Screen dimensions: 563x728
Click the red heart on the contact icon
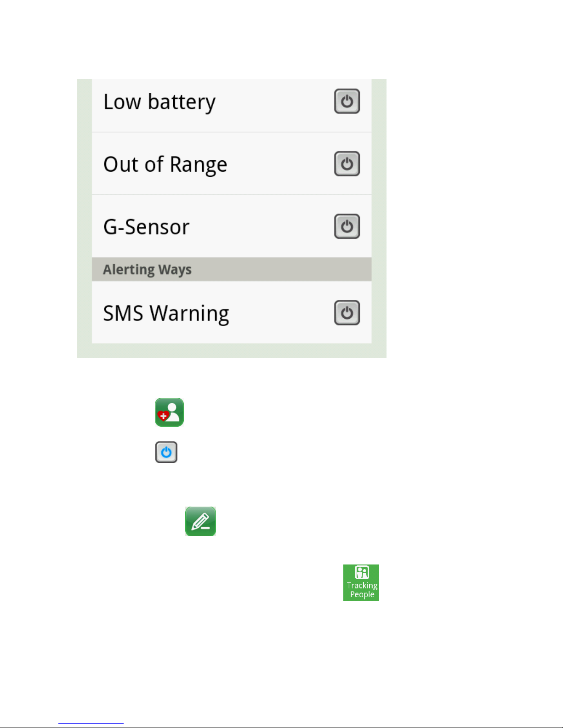coord(163,416)
